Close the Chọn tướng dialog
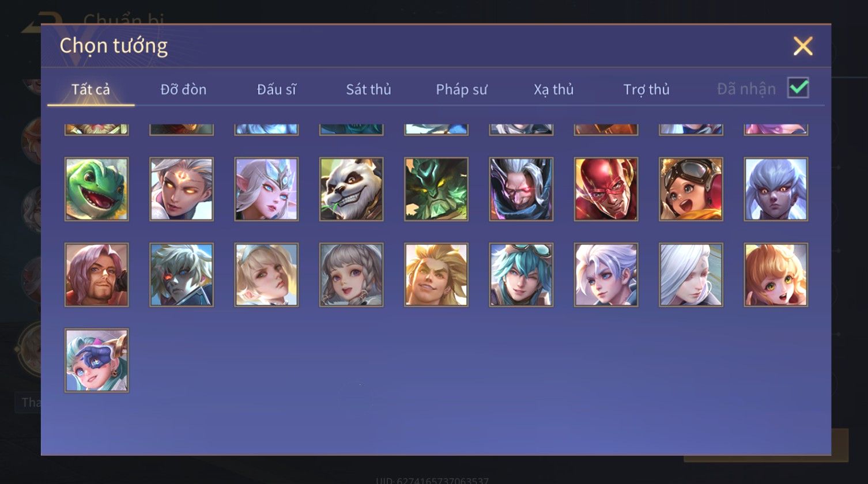Screen dimensions: 868x484 point(802,46)
